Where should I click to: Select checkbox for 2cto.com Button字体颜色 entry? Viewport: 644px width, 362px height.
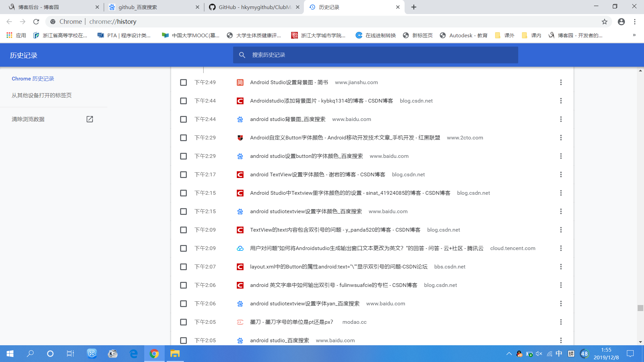pyautogui.click(x=183, y=138)
